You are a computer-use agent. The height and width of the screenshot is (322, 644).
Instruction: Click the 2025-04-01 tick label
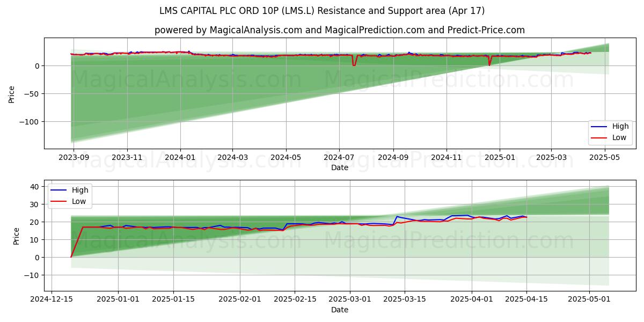472,299
